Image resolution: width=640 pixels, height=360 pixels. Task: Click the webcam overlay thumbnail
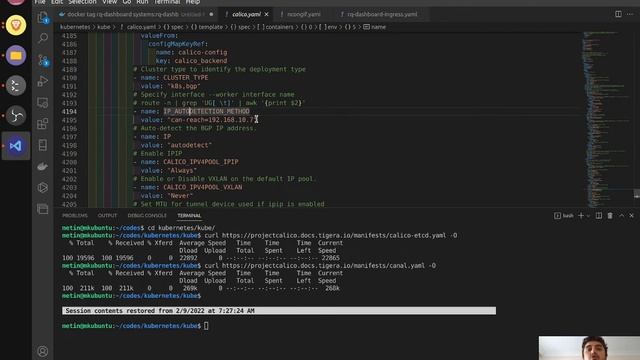[x=589, y=348]
